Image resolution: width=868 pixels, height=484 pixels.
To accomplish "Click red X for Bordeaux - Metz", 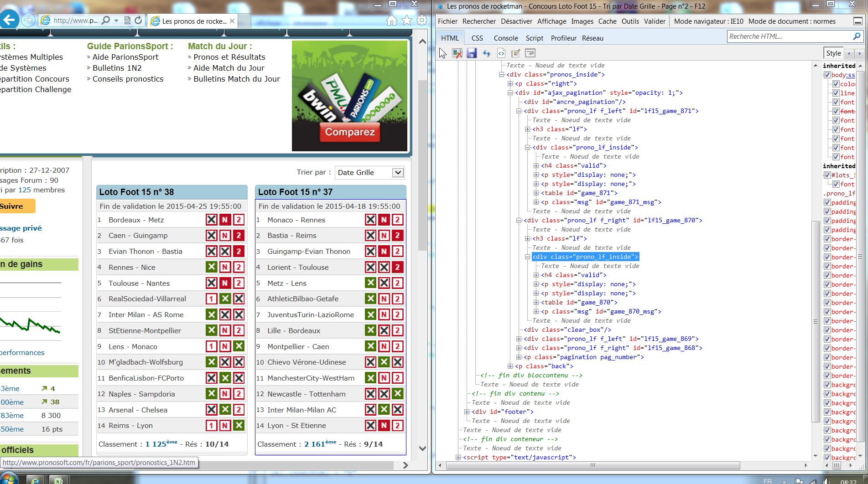I will (211, 220).
